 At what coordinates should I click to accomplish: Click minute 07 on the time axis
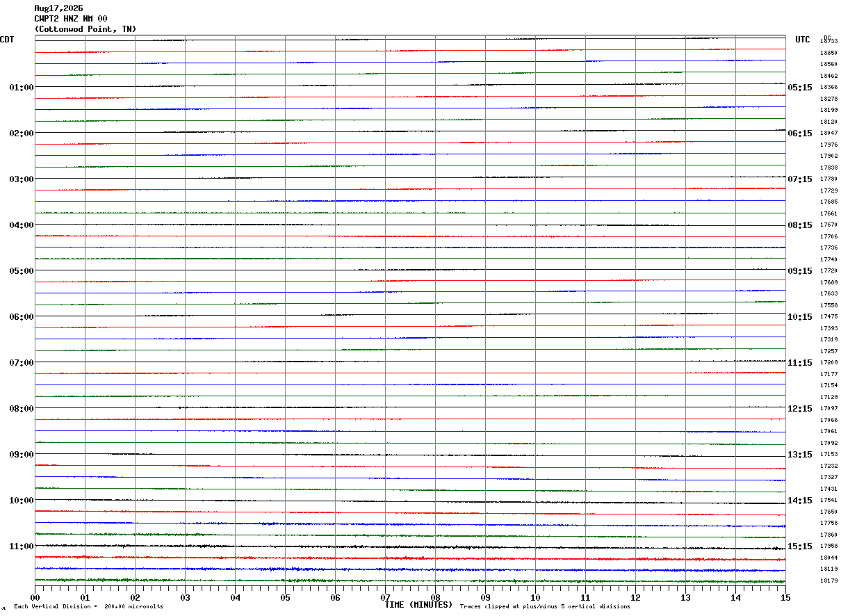tap(386, 597)
